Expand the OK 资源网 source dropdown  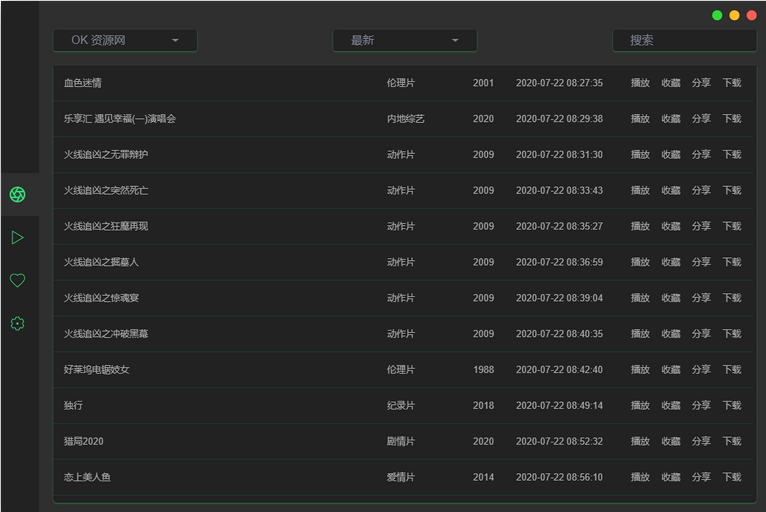[x=125, y=41]
